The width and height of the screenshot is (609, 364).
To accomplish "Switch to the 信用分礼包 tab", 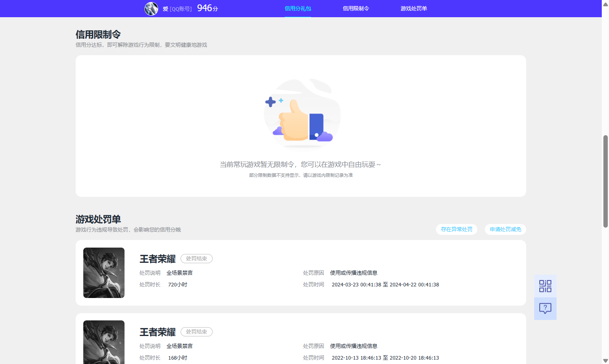I will (297, 8).
